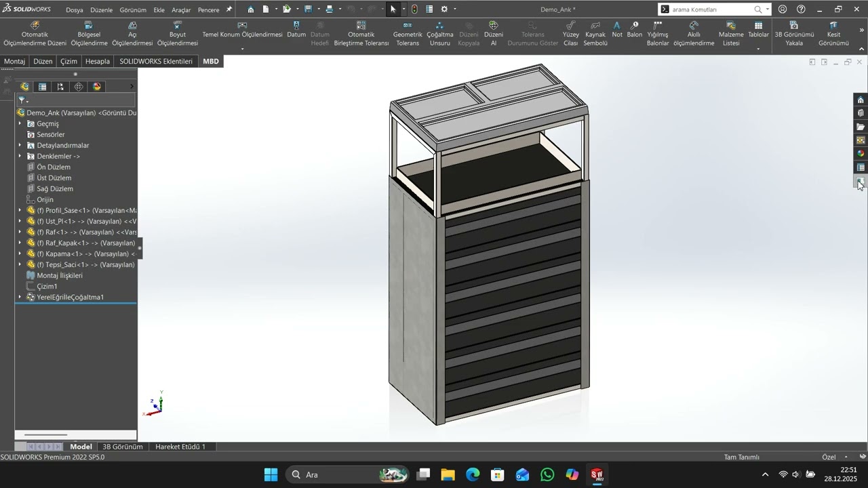The image size is (868, 488).
Task: Open the FeatureManager design tree tab
Action: [24, 87]
